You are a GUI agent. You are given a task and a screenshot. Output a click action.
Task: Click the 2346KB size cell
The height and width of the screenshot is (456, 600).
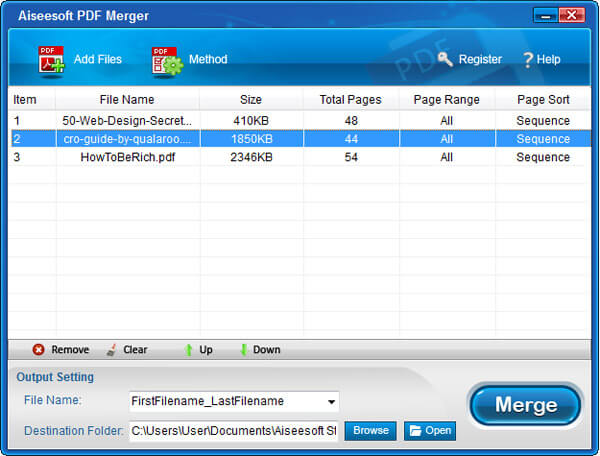pos(251,157)
